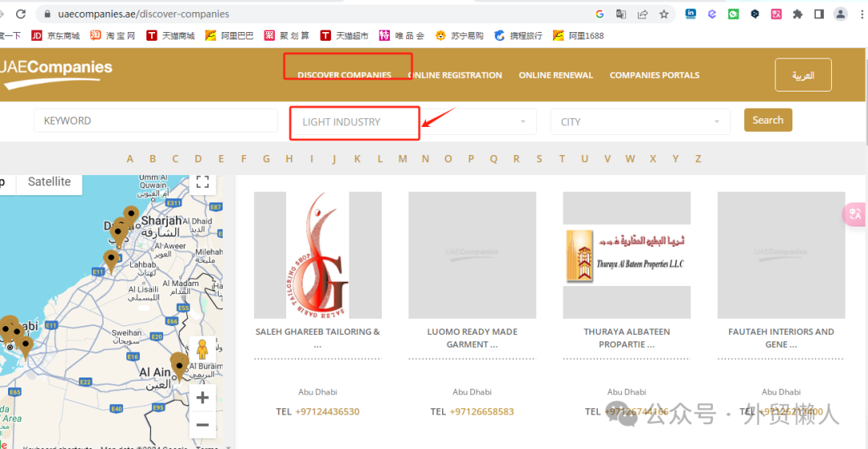
Task: Open the ONLINE RENEWAL menu item
Action: [x=556, y=76]
